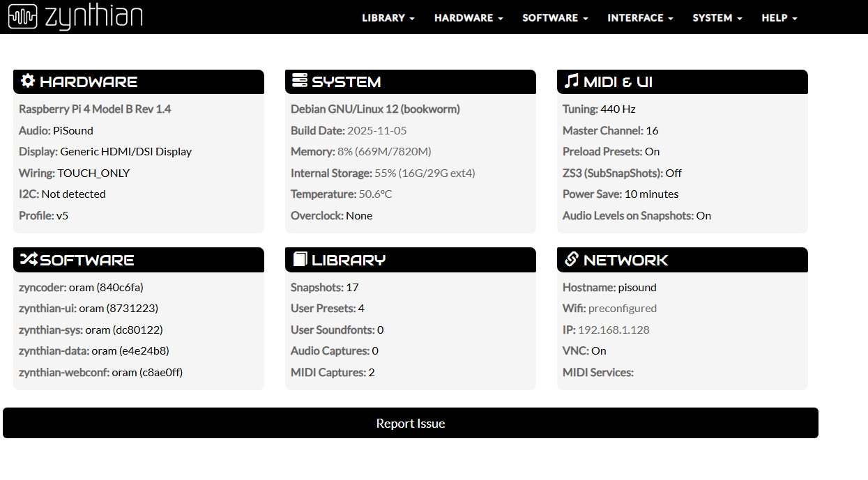This screenshot has width=868, height=480.
Task: Open the Software dropdown in navbar
Action: (x=555, y=18)
